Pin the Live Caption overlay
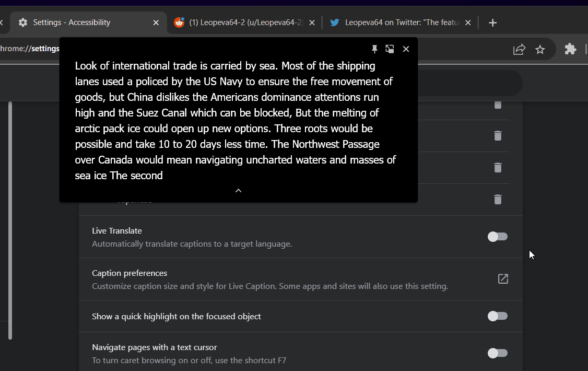Screen dimensions: 588x371 point(374,49)
